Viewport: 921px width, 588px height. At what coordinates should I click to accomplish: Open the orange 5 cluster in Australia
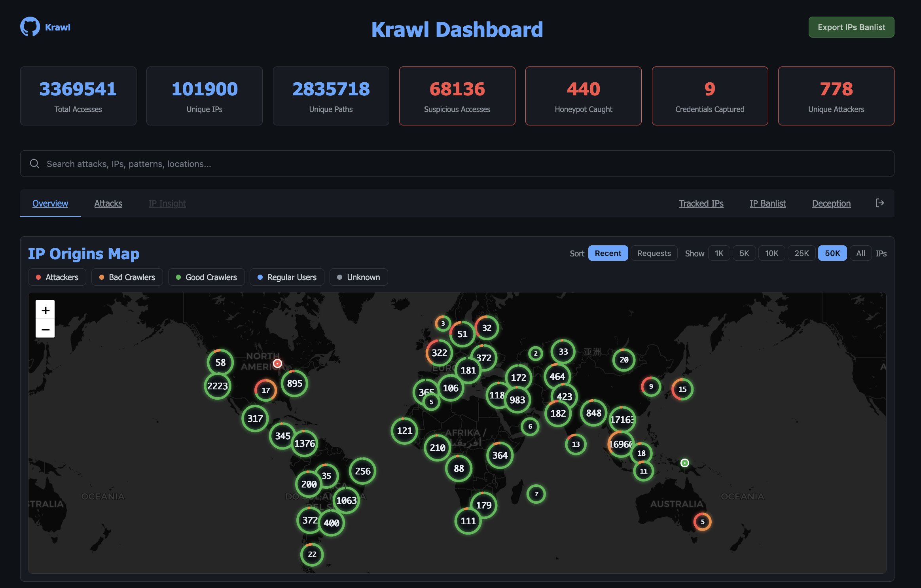[x=702, y=522]
